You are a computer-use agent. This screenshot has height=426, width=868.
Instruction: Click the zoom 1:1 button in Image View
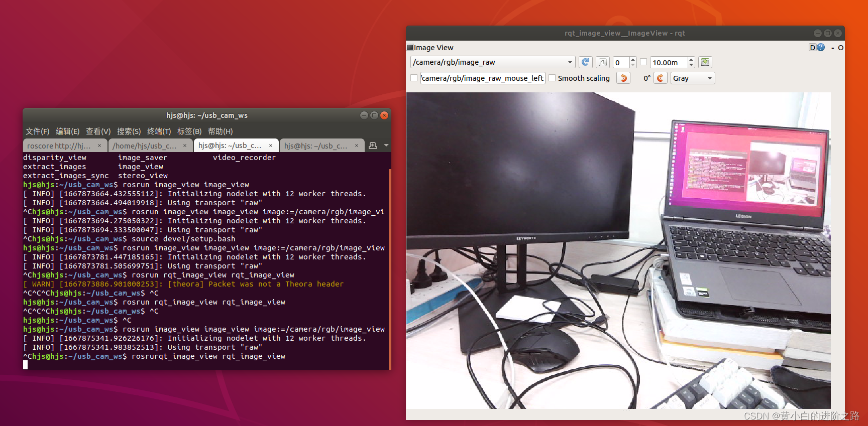pyautogui.click(x=603, y=62)
